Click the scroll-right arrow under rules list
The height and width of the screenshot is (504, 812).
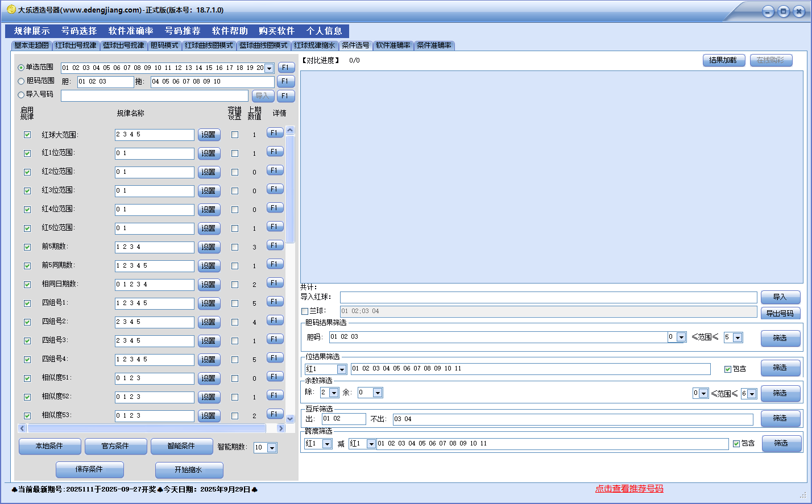click(280, 428)
